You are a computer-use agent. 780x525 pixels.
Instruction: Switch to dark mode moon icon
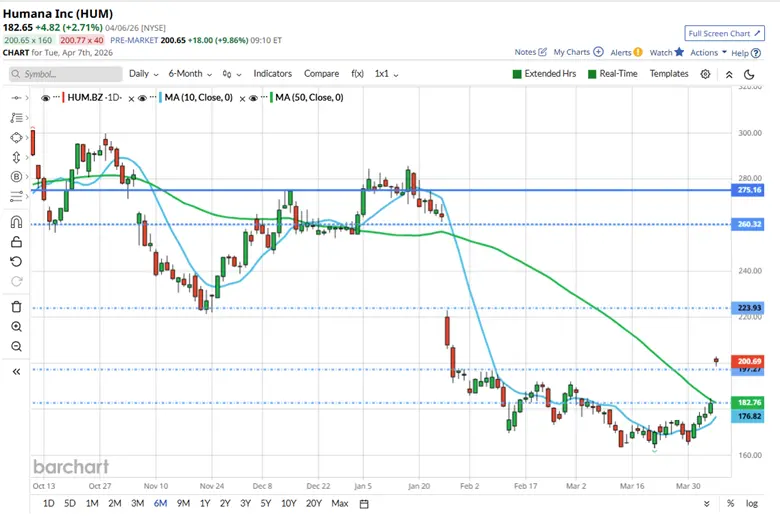pos(749,75)
